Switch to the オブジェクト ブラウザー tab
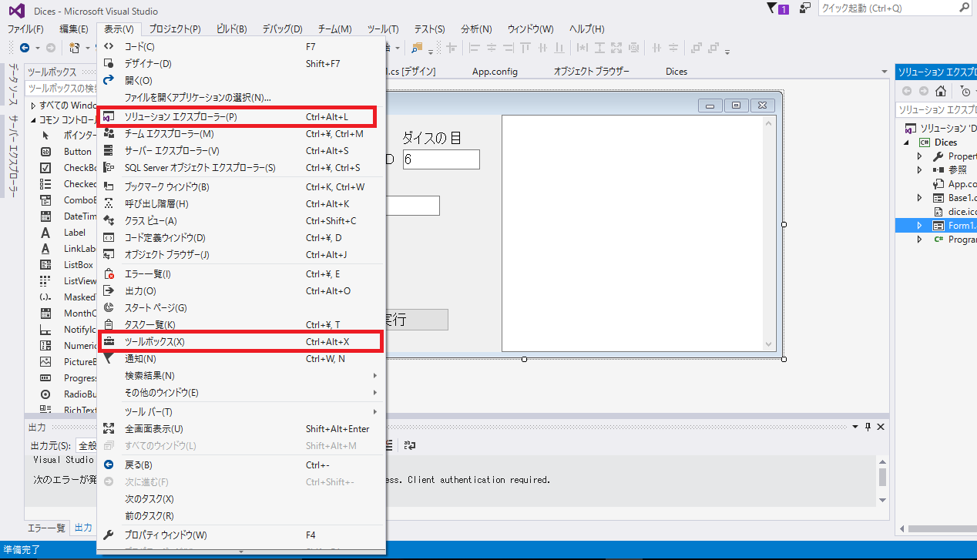977x560 pixels. (591, 72)
